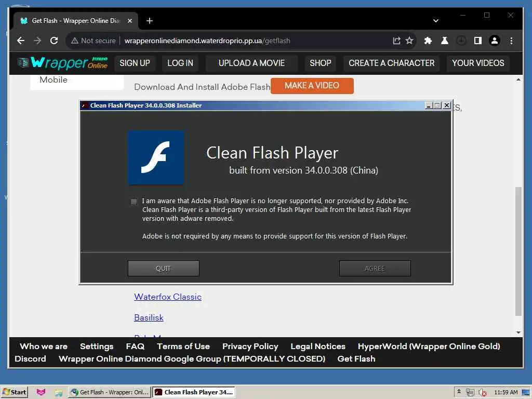Click the QUIT button in installer
This screenshot has height=399, width=532.
[163, 269]
